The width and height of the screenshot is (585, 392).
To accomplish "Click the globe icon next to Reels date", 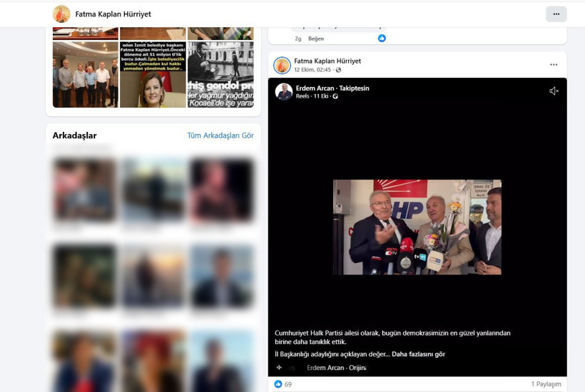I will click(x=335, y=96).
